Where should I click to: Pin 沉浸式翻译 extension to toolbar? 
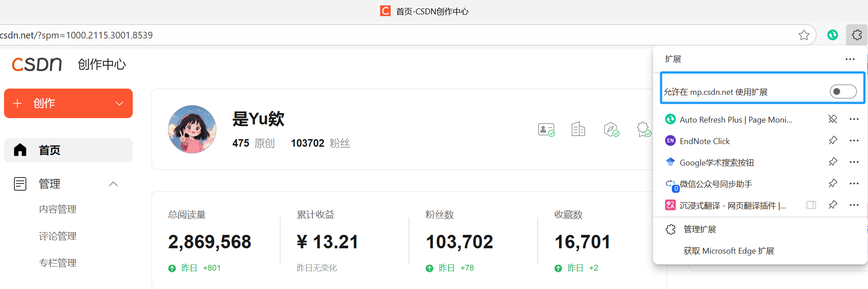click(832, 205)
